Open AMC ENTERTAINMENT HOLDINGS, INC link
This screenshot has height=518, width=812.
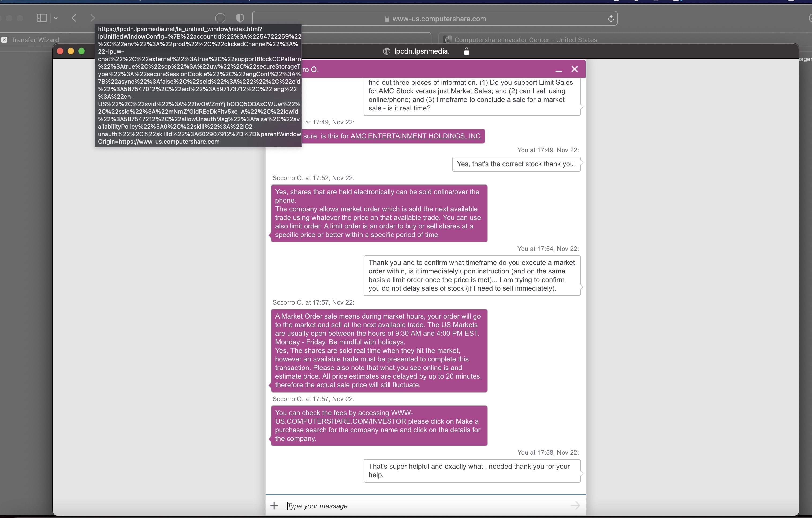pos(415,136)
